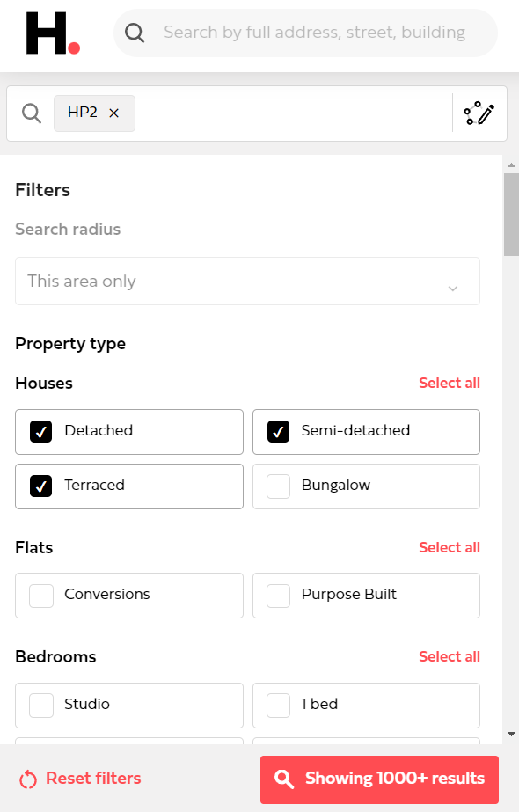
Task: Uncheck the Detached house checkbox
Action: [41, 431]
